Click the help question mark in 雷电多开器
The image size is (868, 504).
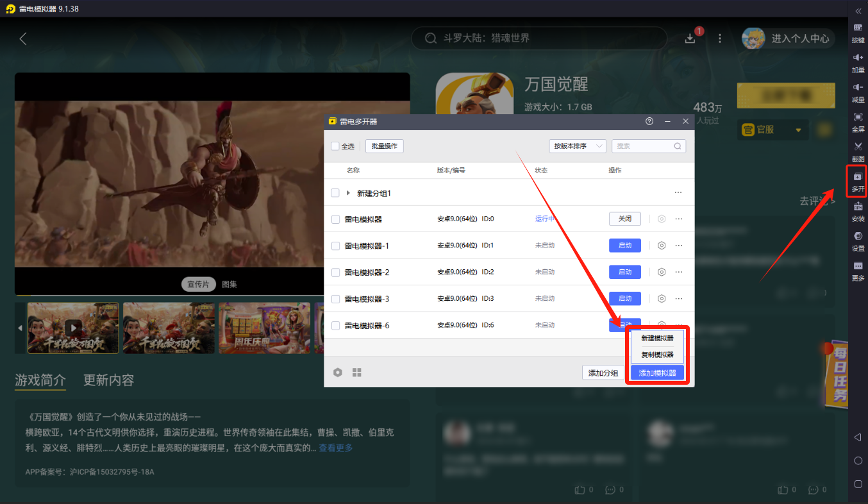649,121
